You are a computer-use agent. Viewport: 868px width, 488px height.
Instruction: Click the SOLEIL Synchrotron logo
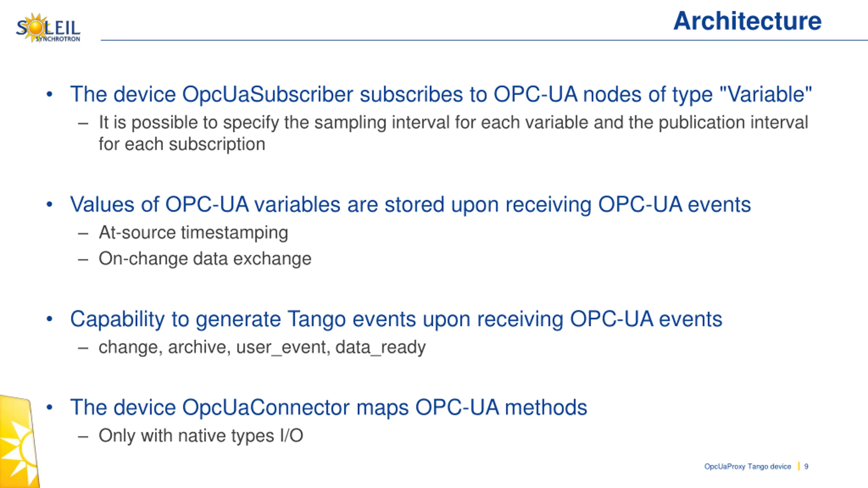(48, 28)
